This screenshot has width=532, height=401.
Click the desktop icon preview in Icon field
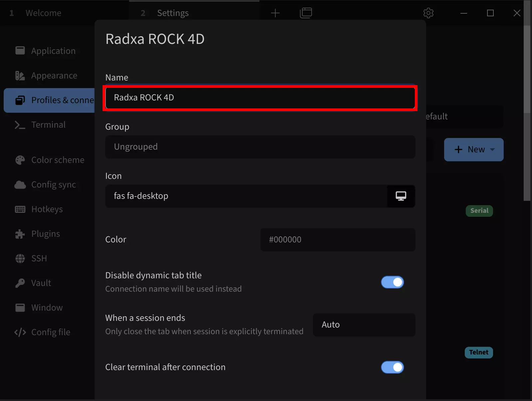(401, 196)
